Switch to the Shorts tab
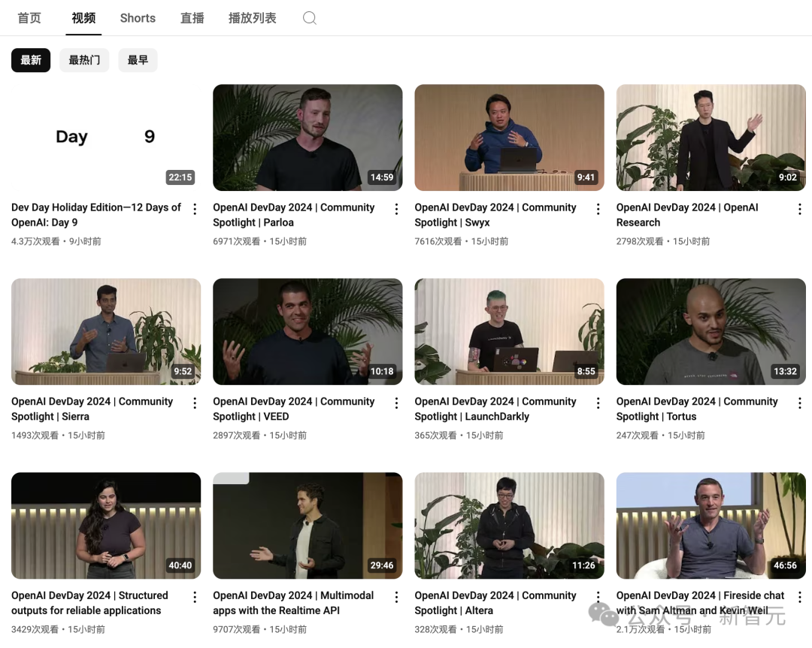 [x=138, y=18]
